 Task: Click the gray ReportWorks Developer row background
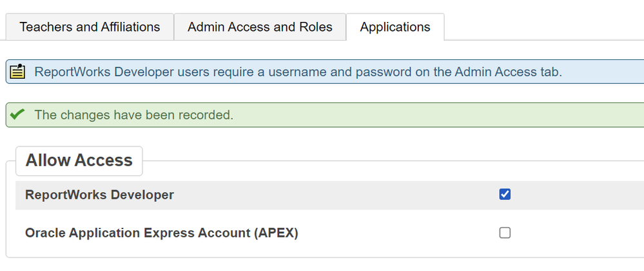click(335, 195)
